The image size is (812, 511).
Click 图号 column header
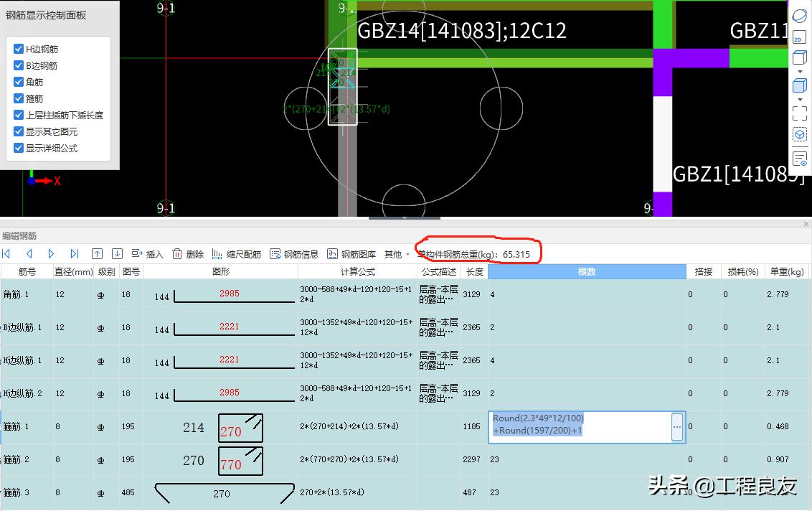131,271
